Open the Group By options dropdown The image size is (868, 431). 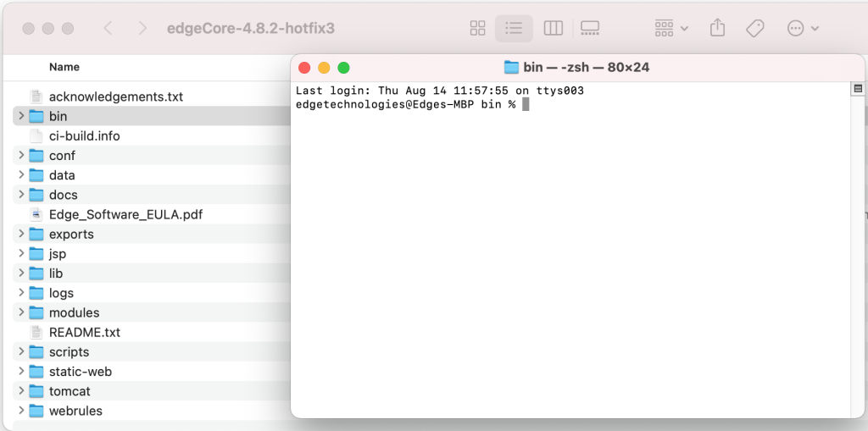pyautogui.click(x=671, y=28)
